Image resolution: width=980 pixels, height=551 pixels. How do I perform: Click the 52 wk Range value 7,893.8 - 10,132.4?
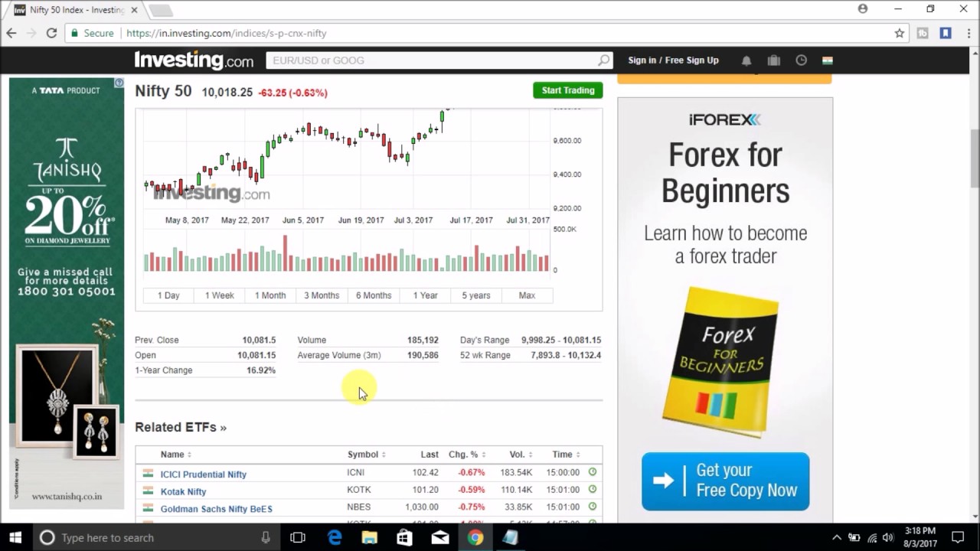tap(566, 355)
